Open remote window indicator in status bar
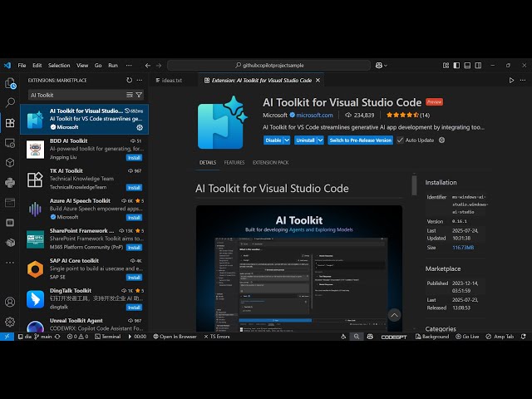Image resolution: width=532 pixels, height=399 pixels. tap(7, 337)
